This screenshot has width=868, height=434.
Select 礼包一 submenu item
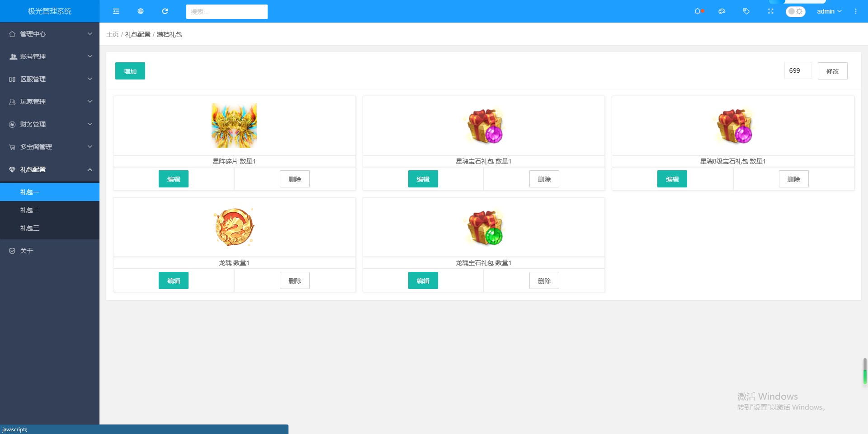click(x=50, y=192)
